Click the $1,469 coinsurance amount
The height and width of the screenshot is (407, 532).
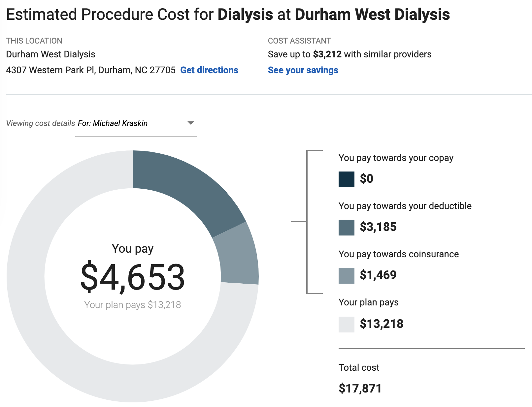point(378,274)
